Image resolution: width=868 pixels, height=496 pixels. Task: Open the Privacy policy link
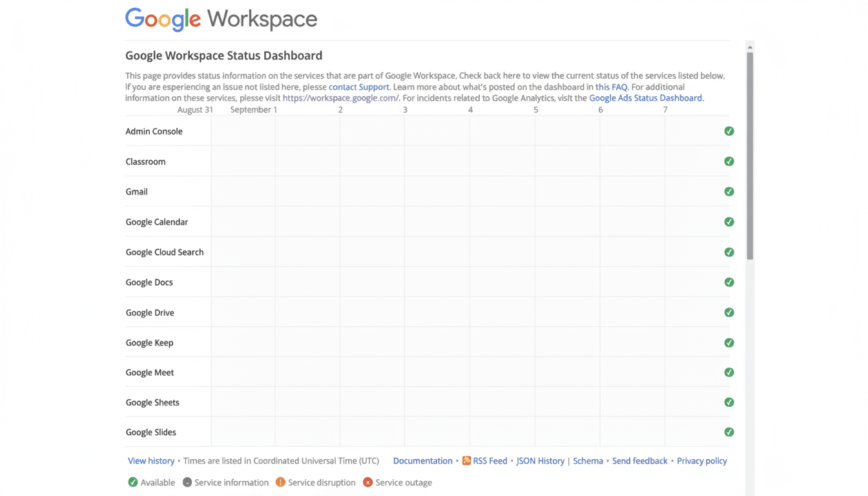(x=701, y=460)
